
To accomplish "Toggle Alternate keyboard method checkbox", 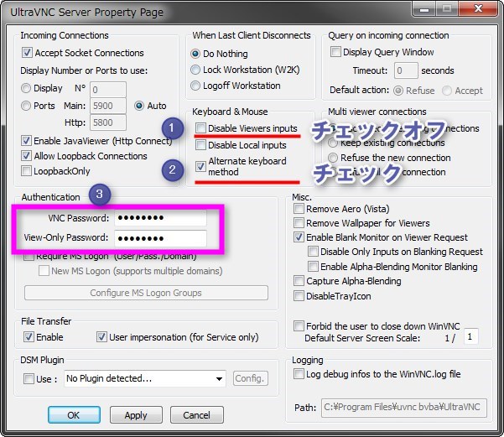I will pyautogui.click(x=200, y=166).
